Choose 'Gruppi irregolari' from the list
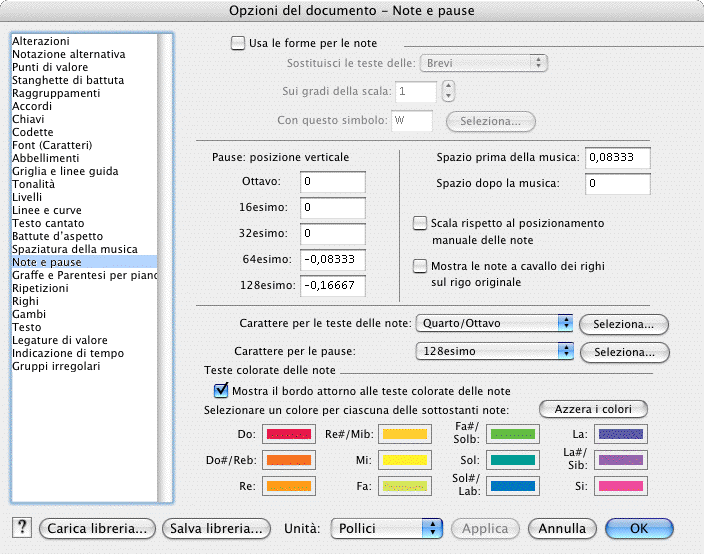 pos(54,366)
